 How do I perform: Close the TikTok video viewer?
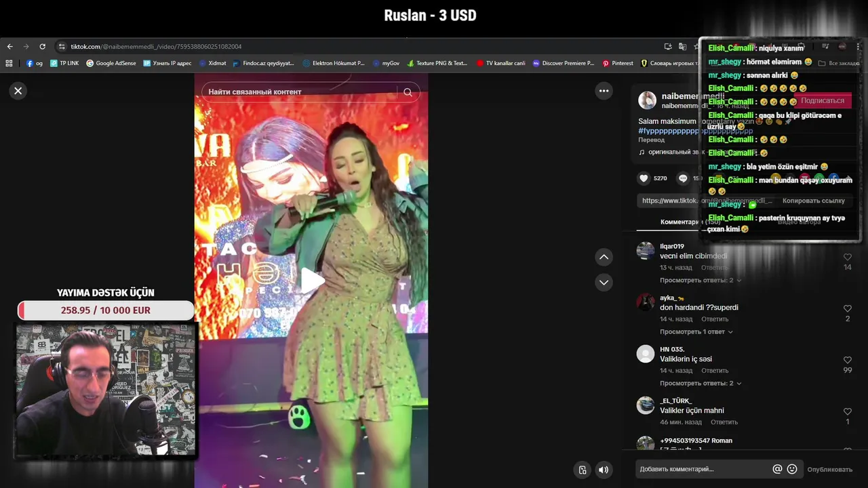pyautogui.click(x=18, y=91)
